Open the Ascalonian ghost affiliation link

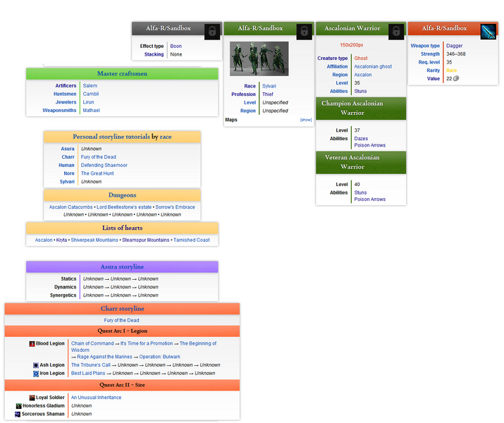373,66
